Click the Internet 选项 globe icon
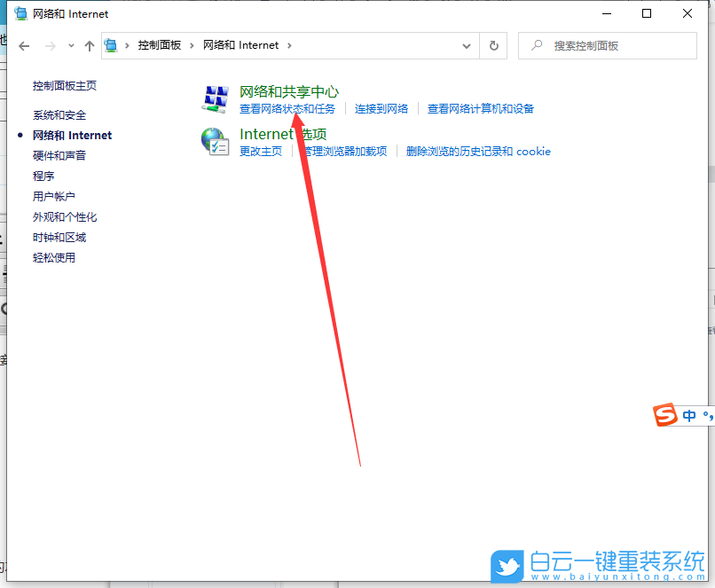Image resolution: width=715 pixels, height=588 pixels. 215,142
